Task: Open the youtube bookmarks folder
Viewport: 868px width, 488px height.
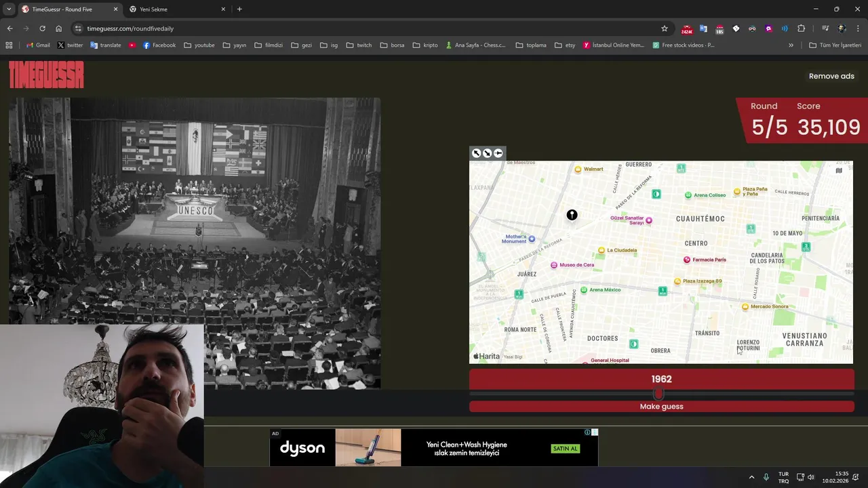Action: click(x=199, y=45)
